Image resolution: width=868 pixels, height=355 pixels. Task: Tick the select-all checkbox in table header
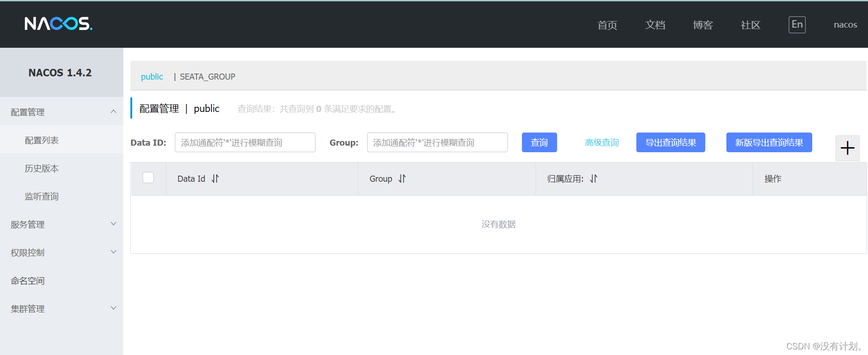(x=148, y=177)
